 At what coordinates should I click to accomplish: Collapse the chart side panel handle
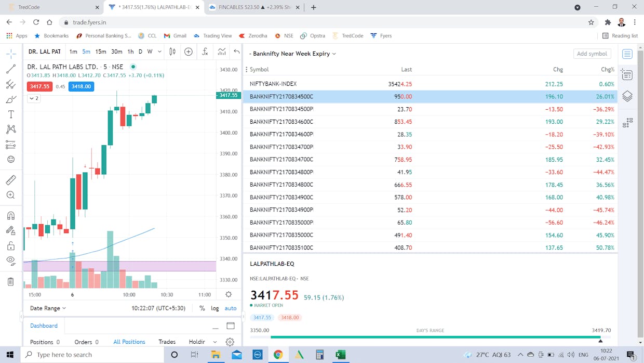click(243, 316)
